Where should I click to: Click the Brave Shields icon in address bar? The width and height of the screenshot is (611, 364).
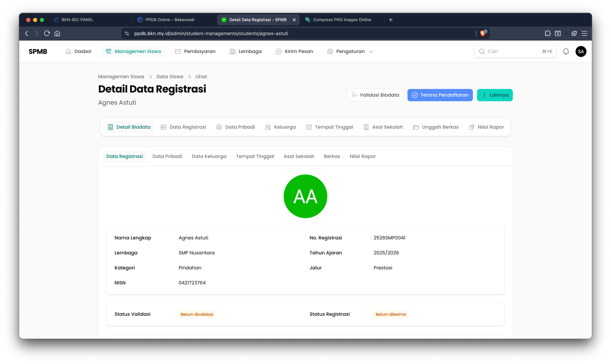tap(482, 33)
